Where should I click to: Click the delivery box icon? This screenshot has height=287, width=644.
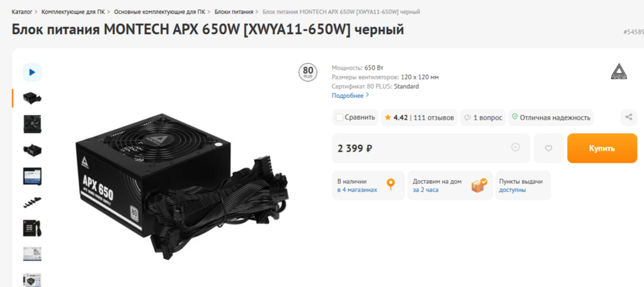tap(479, 185)
